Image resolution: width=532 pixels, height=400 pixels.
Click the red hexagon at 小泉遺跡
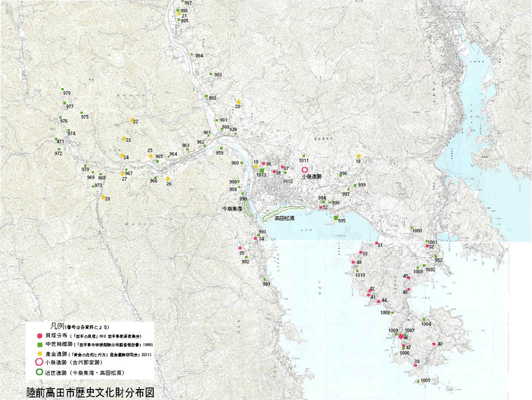305,170
